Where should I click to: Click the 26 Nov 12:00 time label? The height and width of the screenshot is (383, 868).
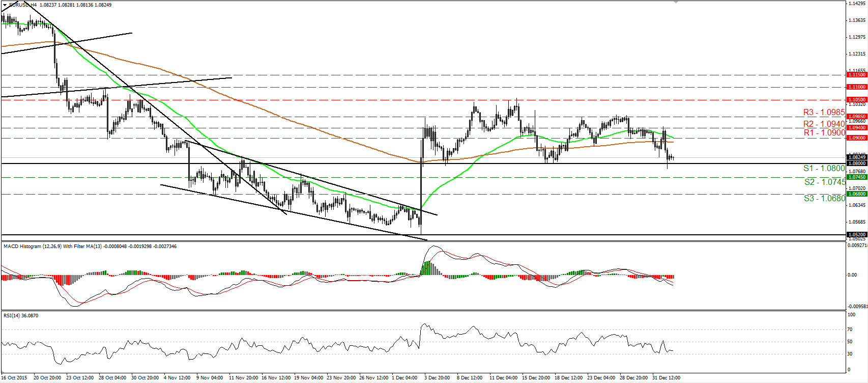(373, 378)
